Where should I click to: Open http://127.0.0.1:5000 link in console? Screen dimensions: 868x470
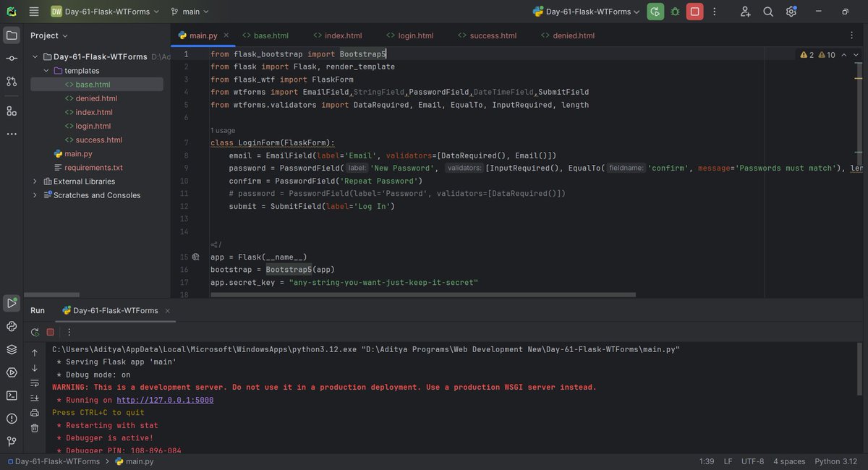click(165, 400)
